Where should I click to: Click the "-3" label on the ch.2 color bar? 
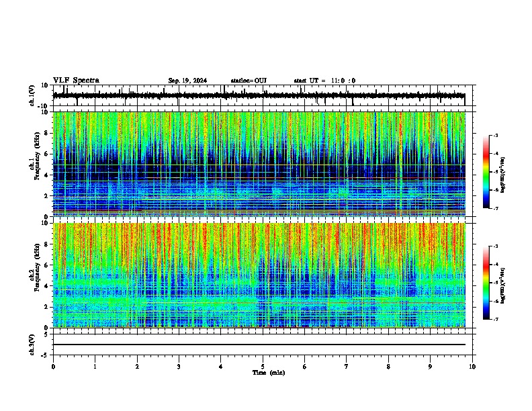495,246
